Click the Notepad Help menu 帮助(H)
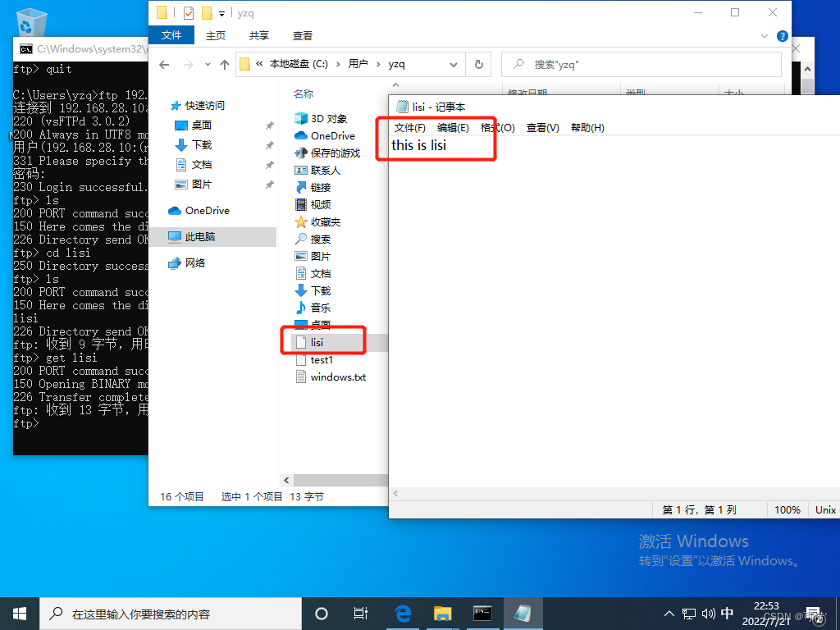This screenshot has height=630, width=840. coord(585,127)
